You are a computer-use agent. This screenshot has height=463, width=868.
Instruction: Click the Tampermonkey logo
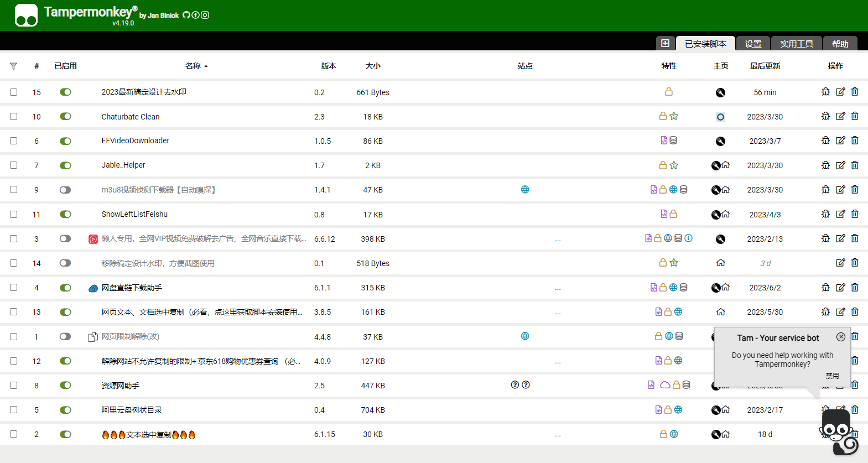26,15
